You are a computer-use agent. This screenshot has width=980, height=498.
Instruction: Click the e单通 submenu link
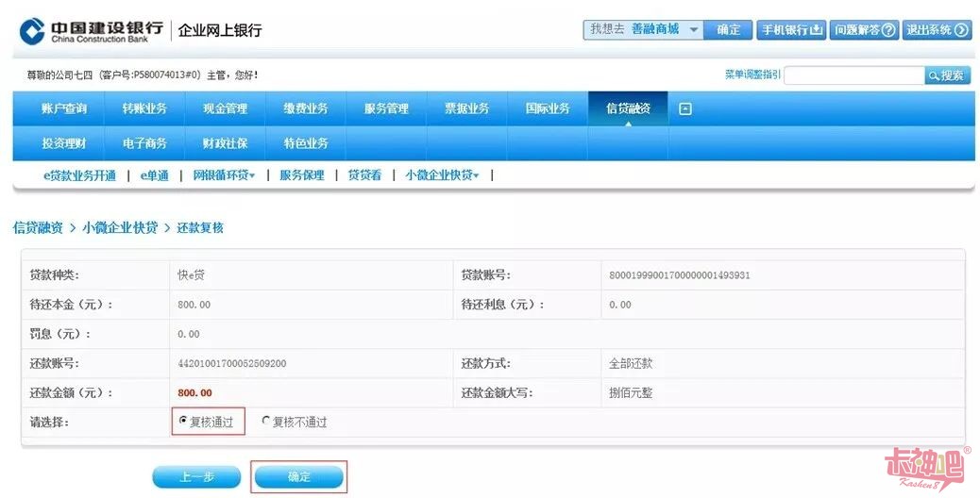coord(155,175)
